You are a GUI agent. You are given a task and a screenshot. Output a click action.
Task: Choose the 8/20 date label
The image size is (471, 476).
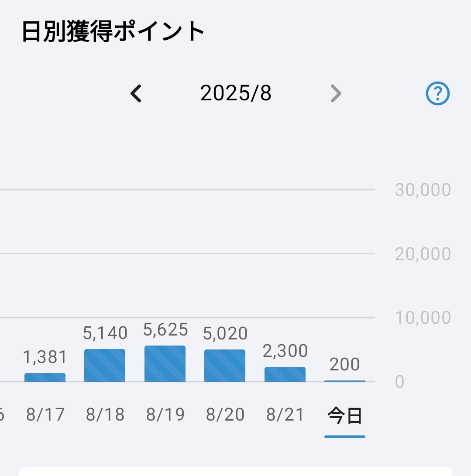(225, 415)
